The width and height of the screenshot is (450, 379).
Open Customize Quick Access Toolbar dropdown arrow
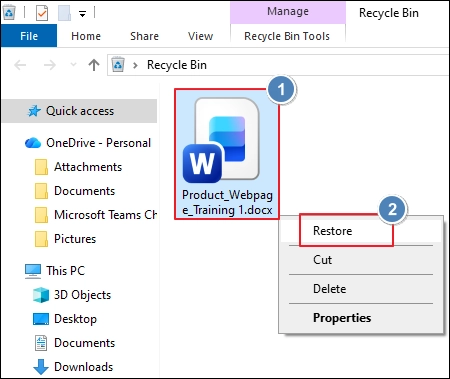click(82, 14)
